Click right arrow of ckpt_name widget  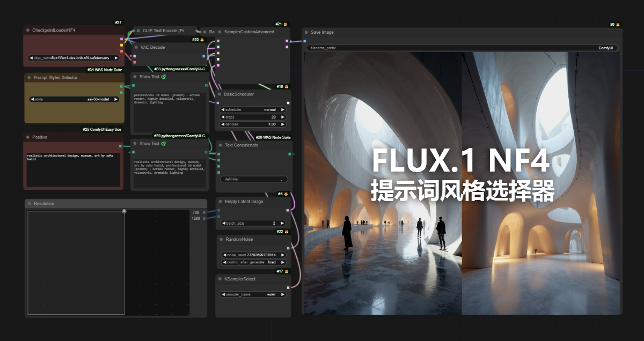116,57
